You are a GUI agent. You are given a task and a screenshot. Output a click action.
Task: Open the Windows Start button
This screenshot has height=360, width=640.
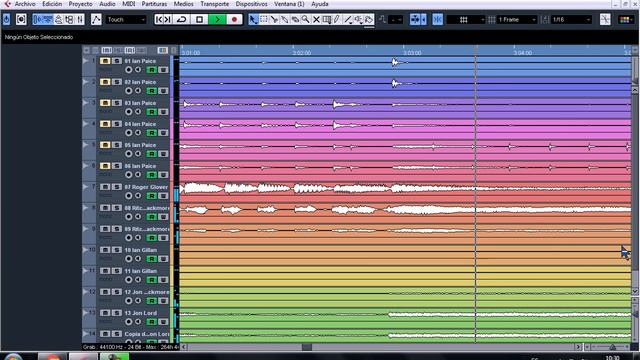click(x=12, y=357)
